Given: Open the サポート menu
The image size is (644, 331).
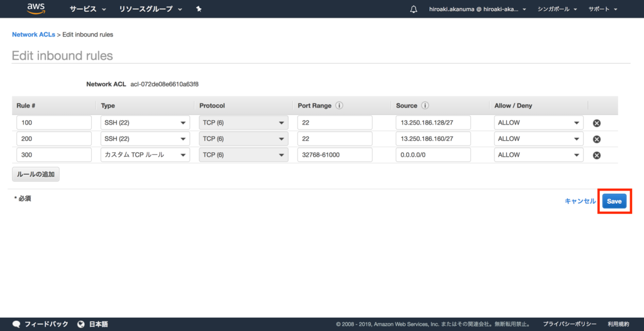Looking at the screenshot, I should point(603,9).
